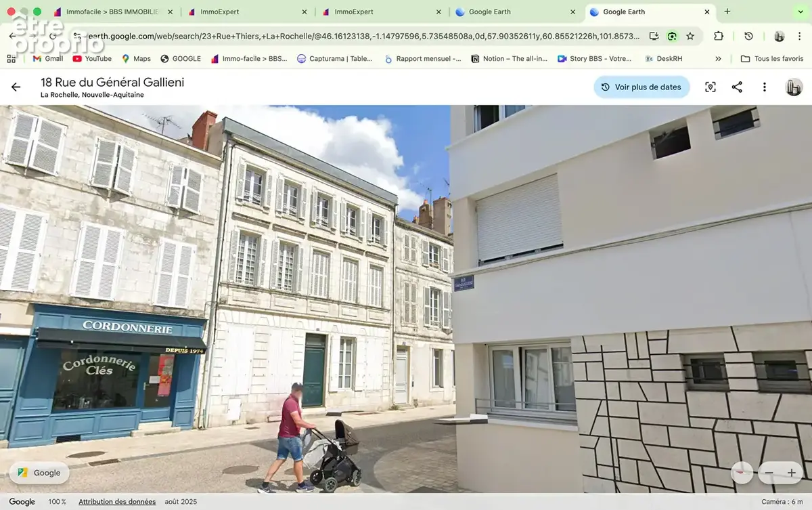Open the YouTube bookmark
This screenshot has width=812, height=510.
point(92,59)
